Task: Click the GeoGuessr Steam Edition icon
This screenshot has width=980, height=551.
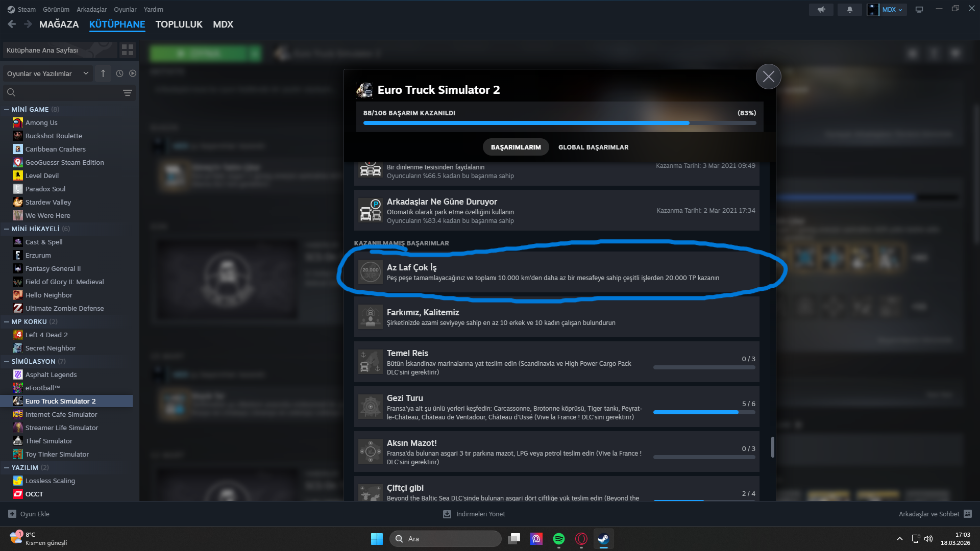Action: 18,162
